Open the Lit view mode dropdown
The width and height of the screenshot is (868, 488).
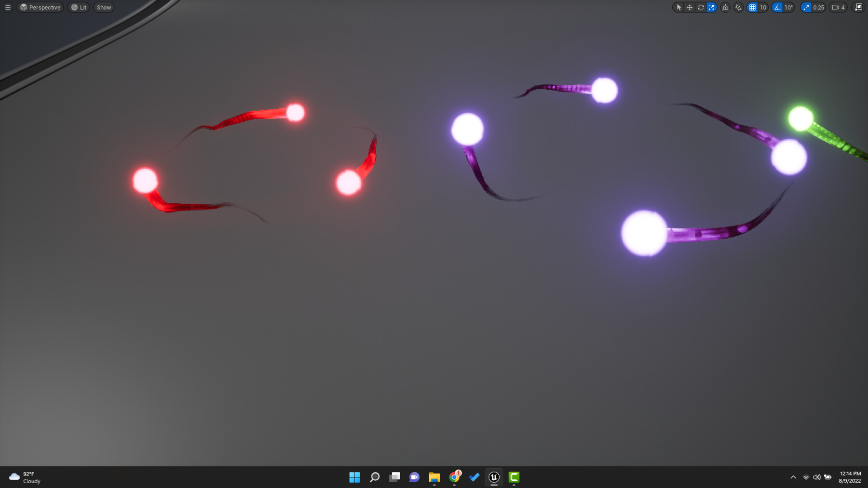point(79,7)
